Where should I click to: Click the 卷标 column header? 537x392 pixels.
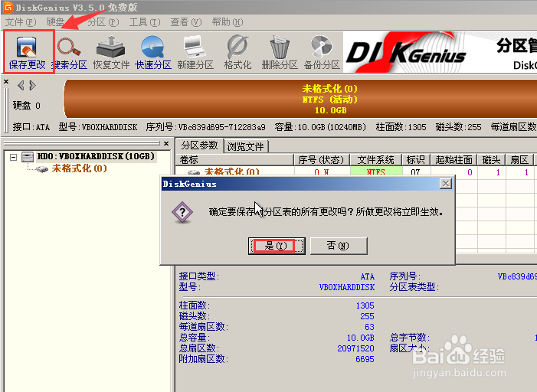click(x=235, y=160)
